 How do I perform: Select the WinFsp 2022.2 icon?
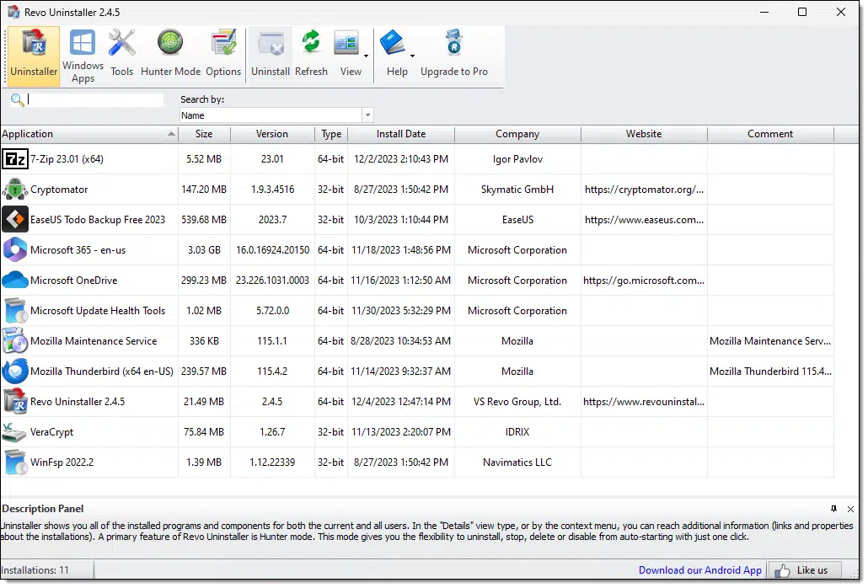tap(15, 463)
